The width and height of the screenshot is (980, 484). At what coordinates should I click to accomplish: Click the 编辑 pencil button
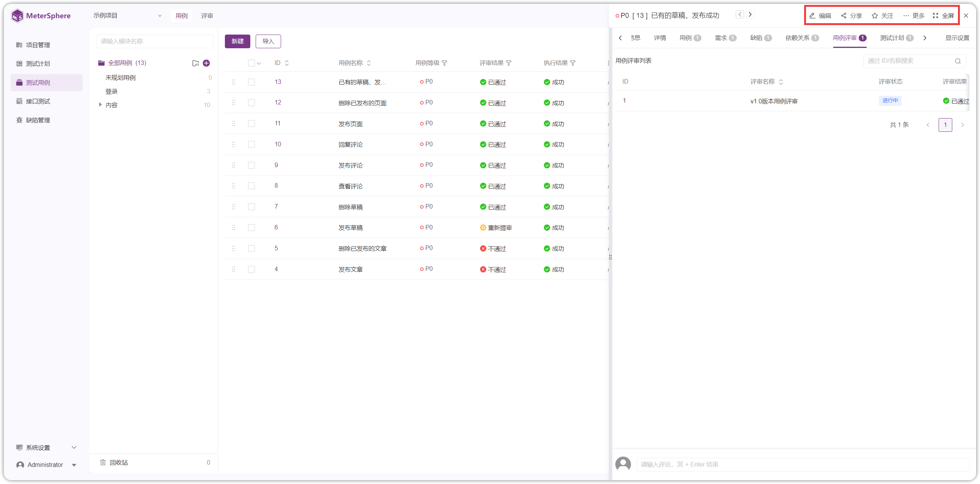[x=820, y=16]
